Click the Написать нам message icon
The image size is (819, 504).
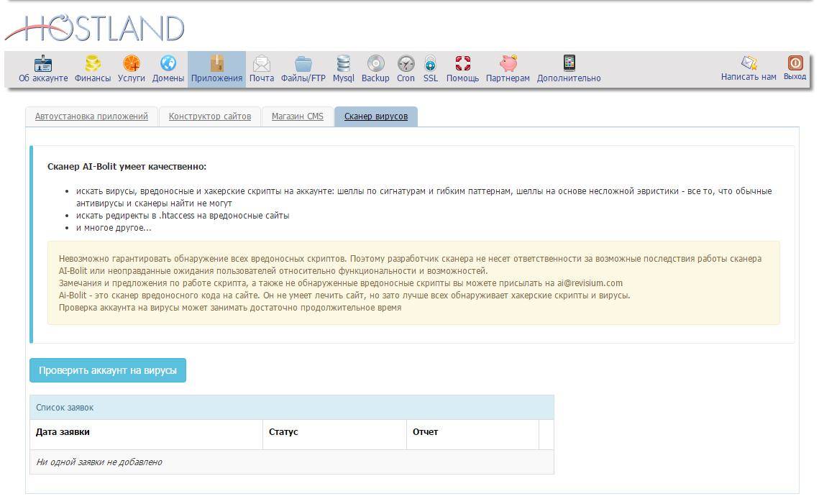click(x=749, y=63)
